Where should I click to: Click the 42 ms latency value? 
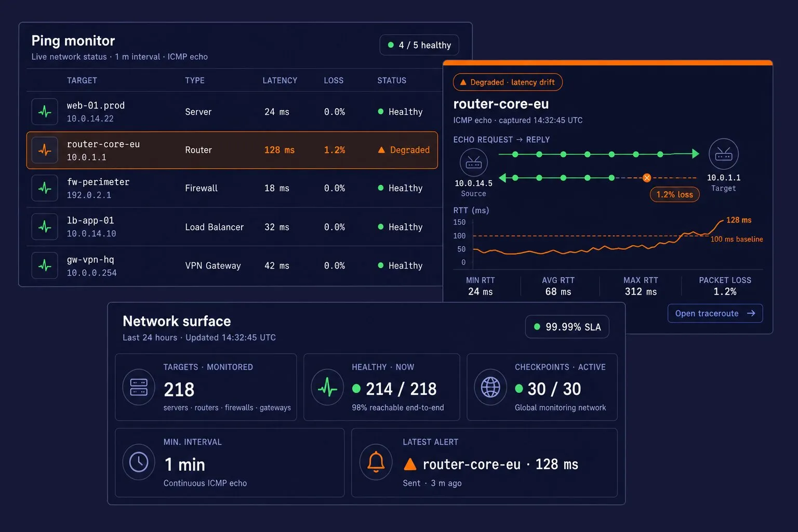pos(277,265)
